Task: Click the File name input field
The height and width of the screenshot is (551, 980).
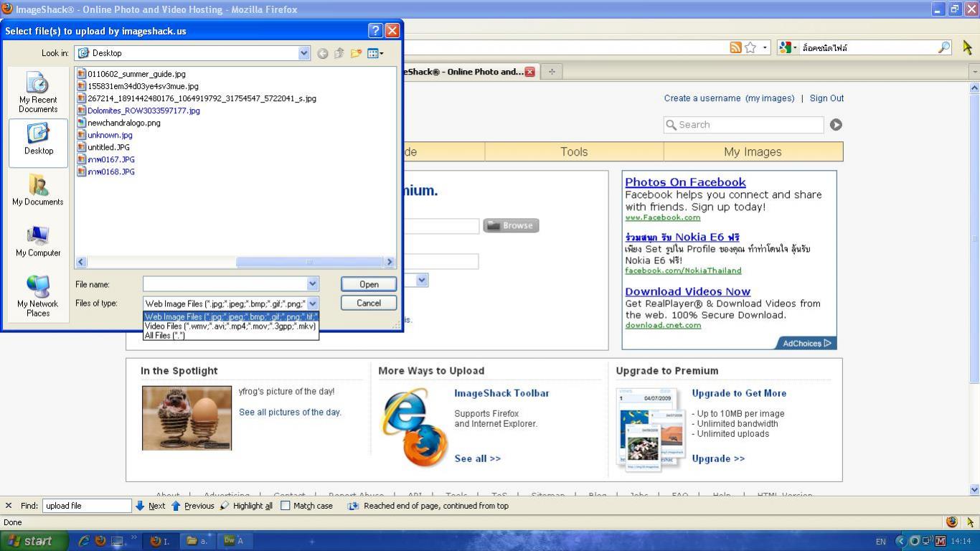Action: pos(225,284)
